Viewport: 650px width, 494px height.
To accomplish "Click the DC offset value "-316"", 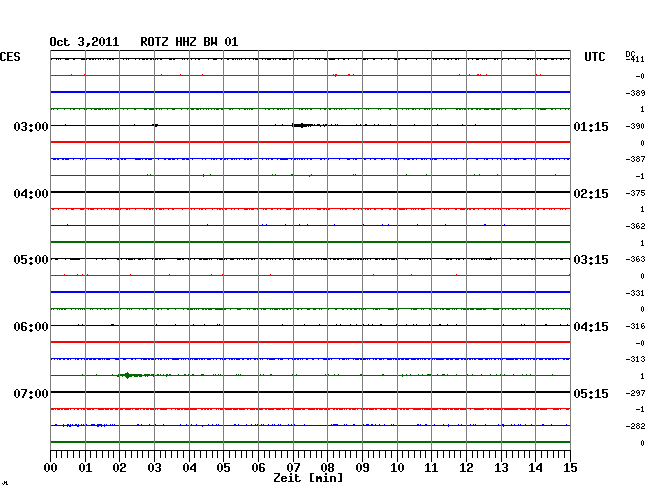I will pos(635,326).
